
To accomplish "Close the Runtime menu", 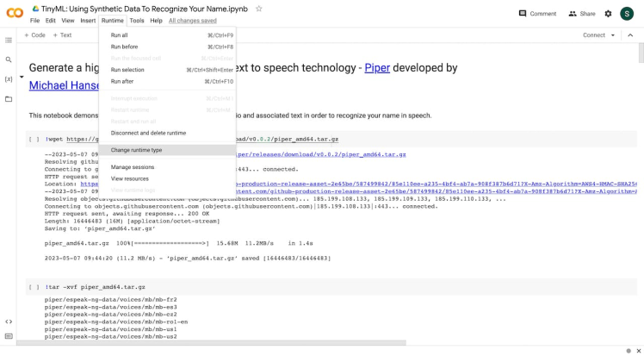I will (113, 21).
